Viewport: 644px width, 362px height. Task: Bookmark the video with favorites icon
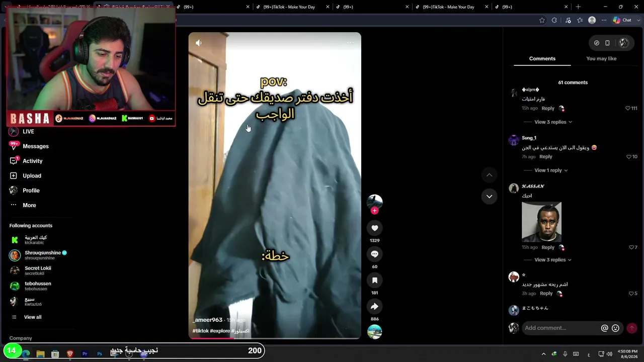point(374,280)
